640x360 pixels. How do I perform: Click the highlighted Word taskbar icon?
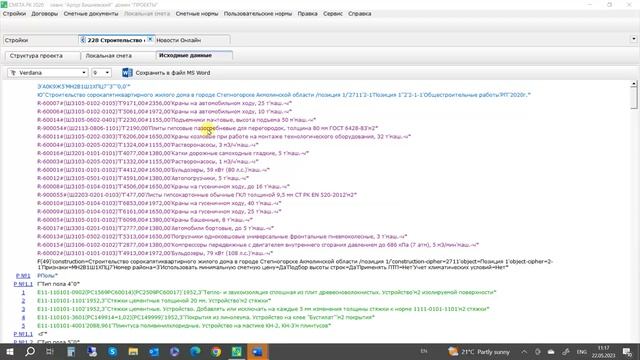tap(258, 351)
